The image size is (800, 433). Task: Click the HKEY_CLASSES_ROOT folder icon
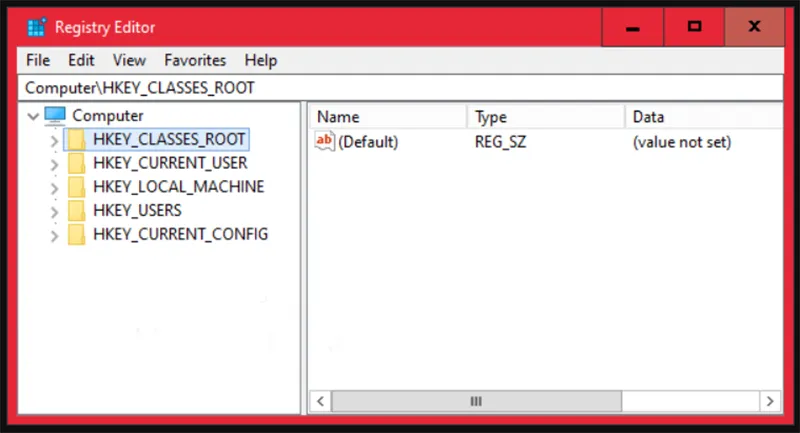77,139
